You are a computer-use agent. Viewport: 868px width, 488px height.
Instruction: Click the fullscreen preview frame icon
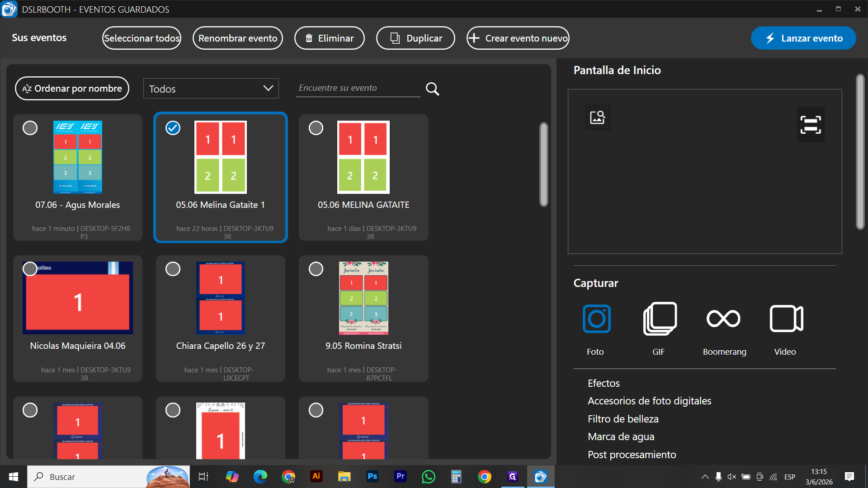811,125
